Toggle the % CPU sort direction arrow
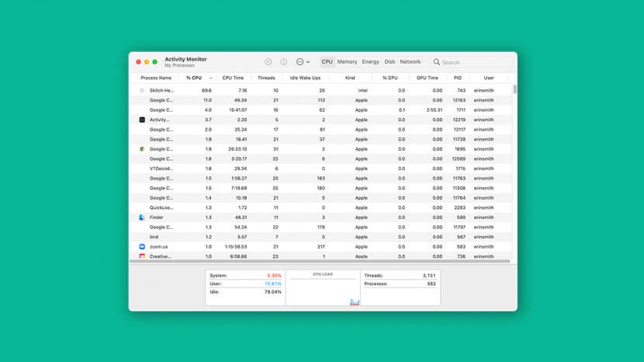 point(211,78)
